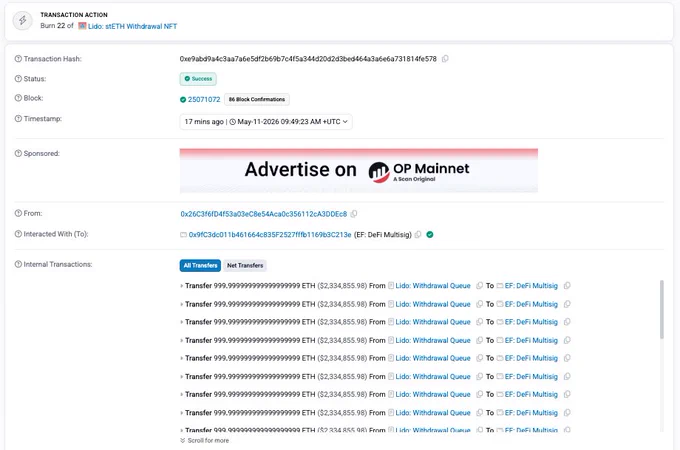Click the lightning bolt transaction action icon
The image size is (680, 450).
[23, 20]
